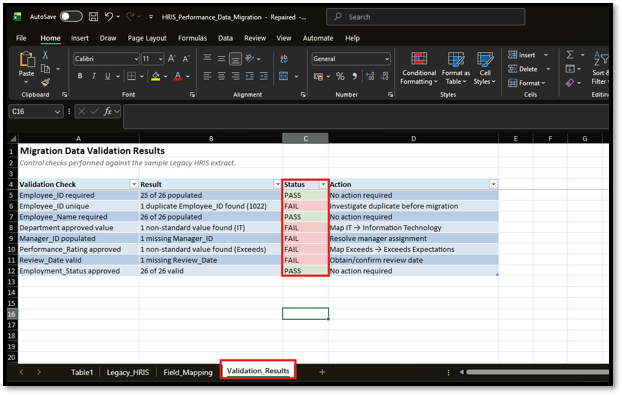Click Decrease Decimal icon
The height and width of the screenshot is (395, 622).
[384, 76]
